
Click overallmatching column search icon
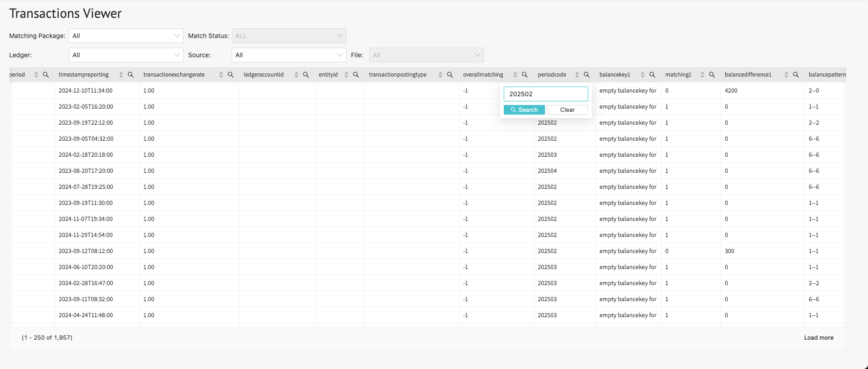tap(525, 75)
